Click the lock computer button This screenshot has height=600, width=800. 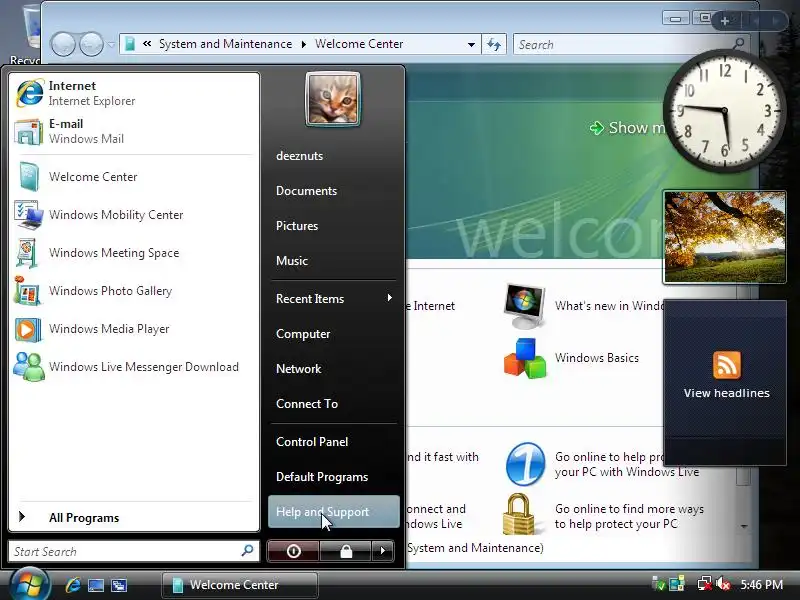[x=346, y=551]
